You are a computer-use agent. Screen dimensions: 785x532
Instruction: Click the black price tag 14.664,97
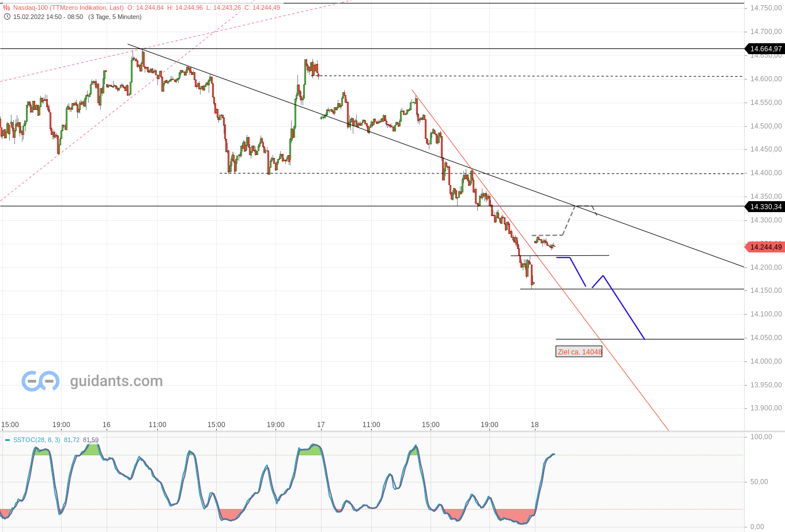click(765, 49)
